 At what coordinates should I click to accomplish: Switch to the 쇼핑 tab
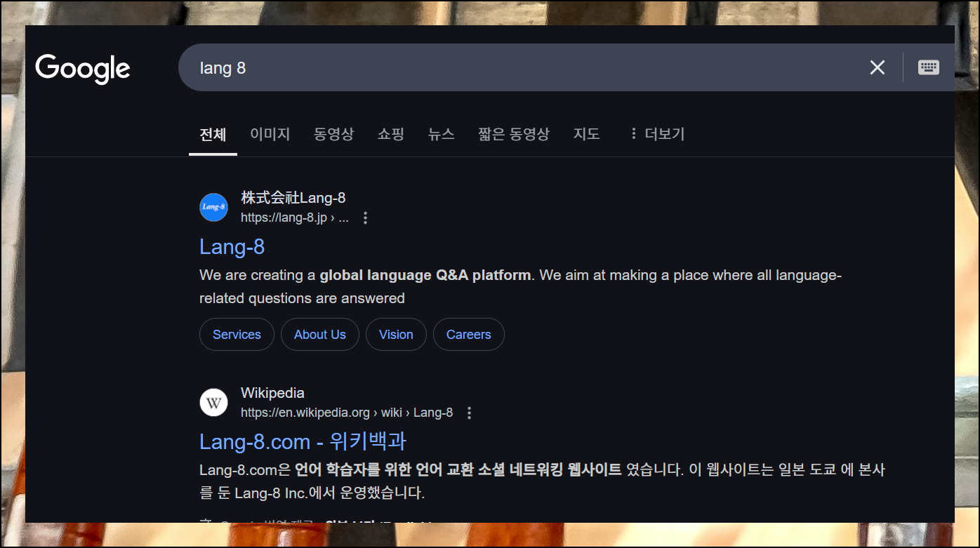tap(390, 133)
